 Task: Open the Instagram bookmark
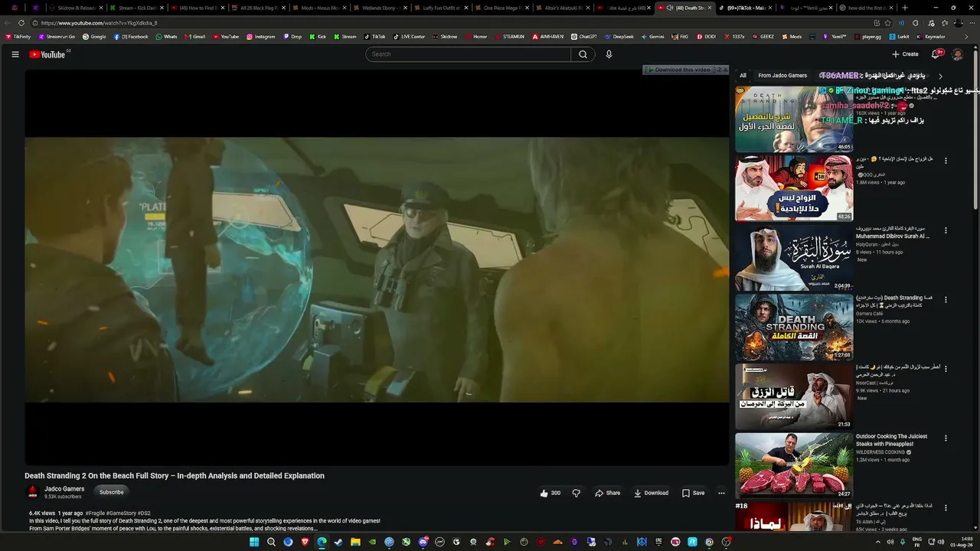tap(260, 37)
